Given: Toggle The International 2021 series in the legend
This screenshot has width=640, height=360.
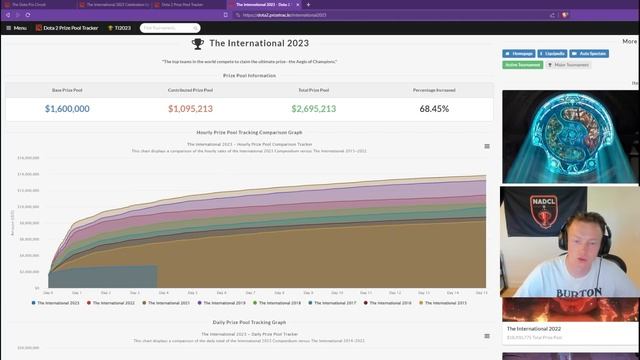Looking at the screenshot, I should pos(166,303).
